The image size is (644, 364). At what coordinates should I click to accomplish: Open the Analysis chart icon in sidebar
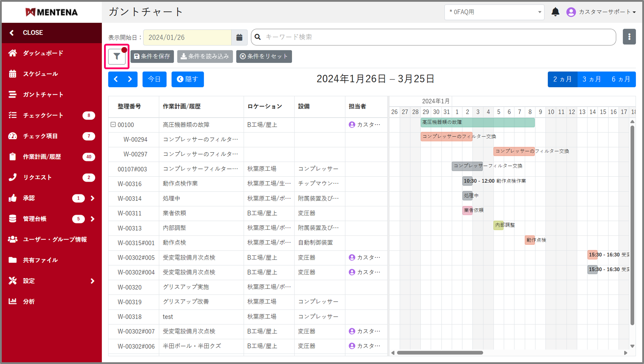[x=12, y=301]
